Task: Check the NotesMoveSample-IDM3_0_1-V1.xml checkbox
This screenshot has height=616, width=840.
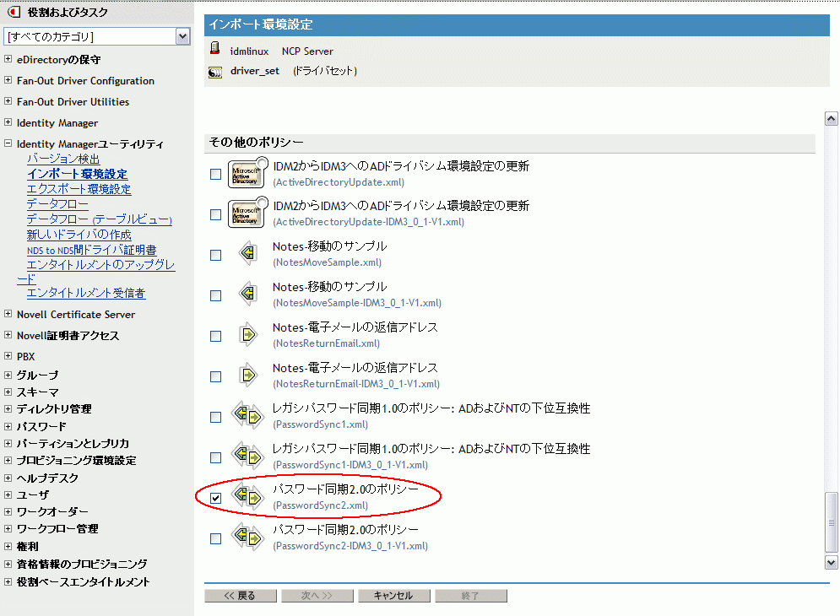Action: click(215, 295)
